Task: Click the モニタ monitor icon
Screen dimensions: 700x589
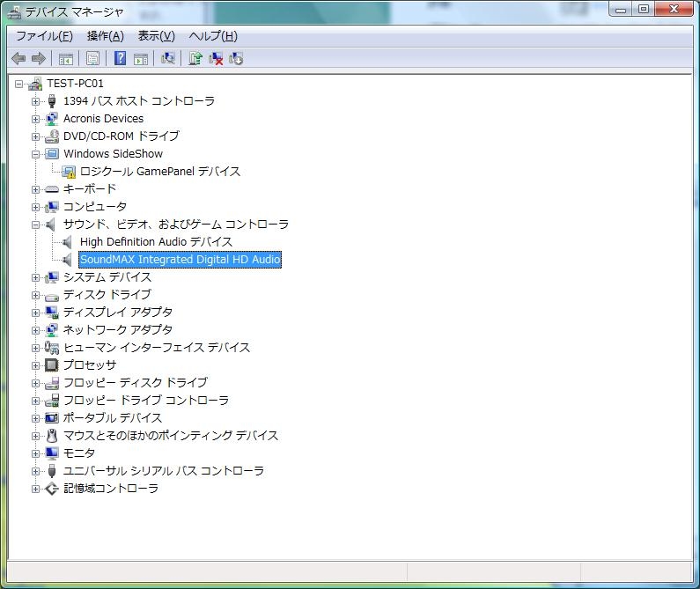Action: click(52, 453)
